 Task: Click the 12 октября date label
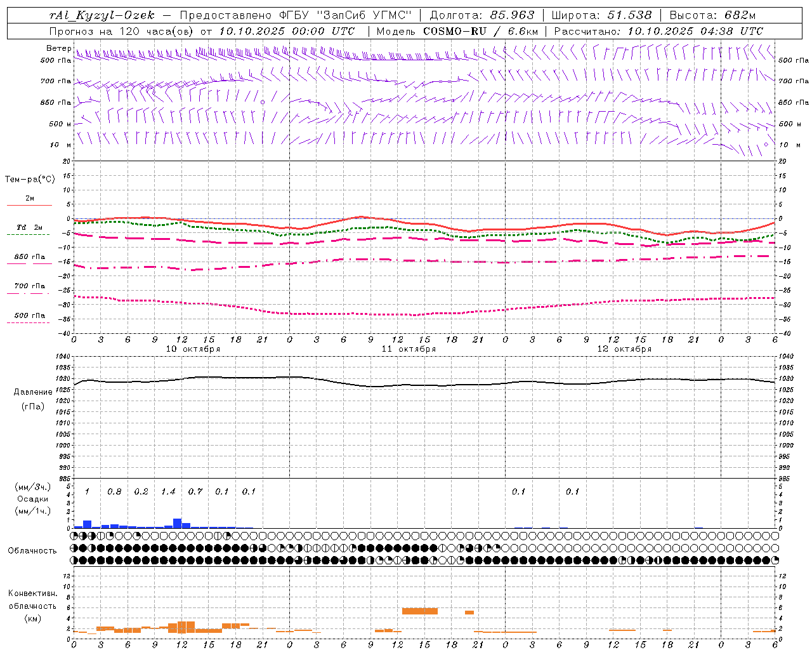click(624, 349)
